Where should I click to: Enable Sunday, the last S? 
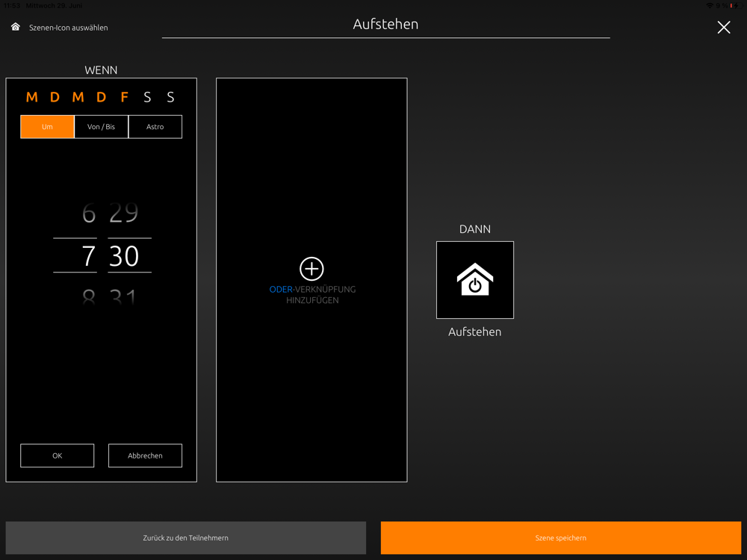click(x=170, y=97)
